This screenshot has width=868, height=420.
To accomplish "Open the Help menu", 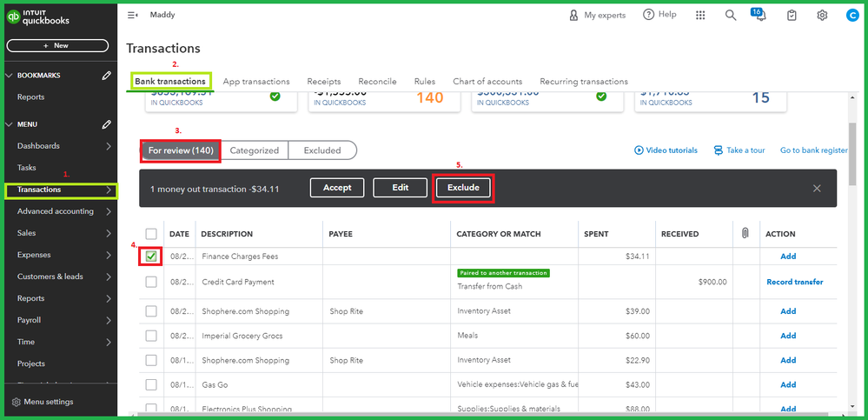I will [x=659, y=15].
